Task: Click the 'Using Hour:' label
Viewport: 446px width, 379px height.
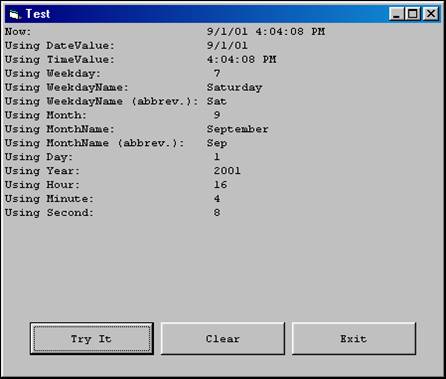Action: (x=42, y=185)
